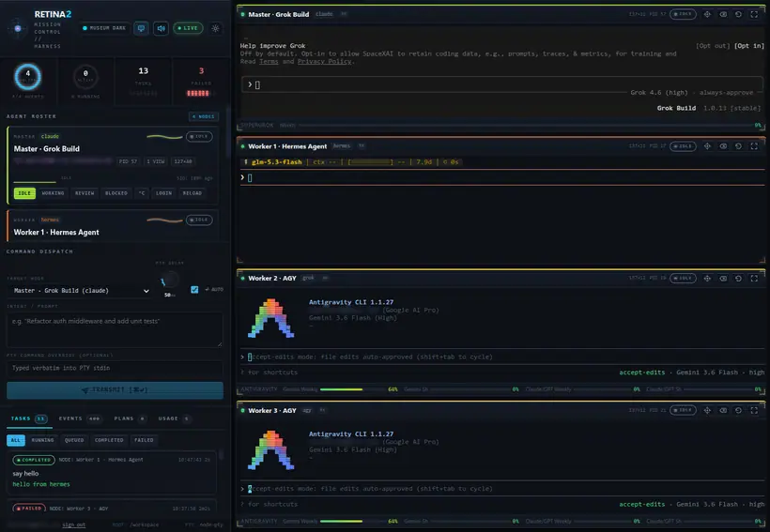The height and width of the screenshot is (532, 770).
Task: Click the restart arrow icon in Master Grok Build pane
Action: coord(739,14)
